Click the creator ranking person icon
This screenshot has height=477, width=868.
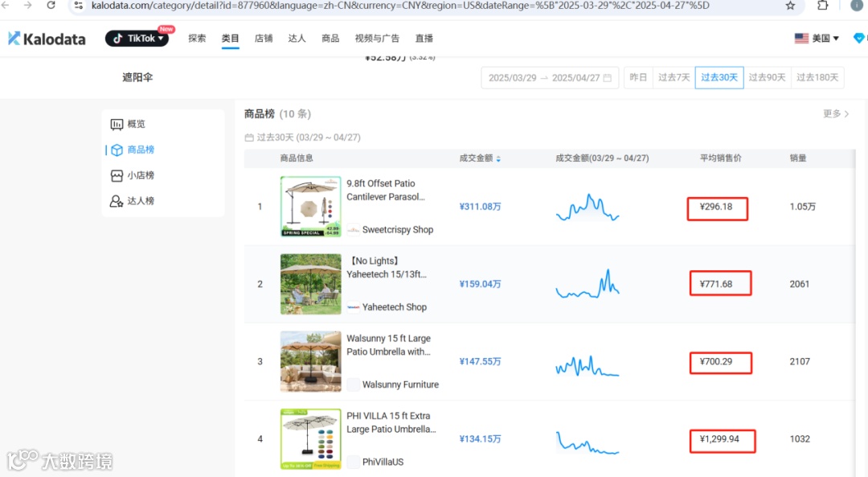(117, 201)
